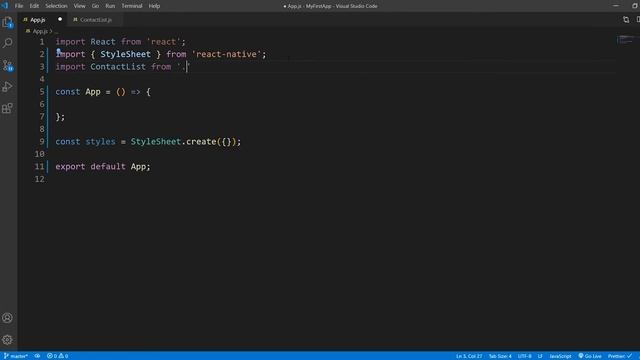Click App.js in the breadcrumb

pyautogui.click(x=40, y=31)
